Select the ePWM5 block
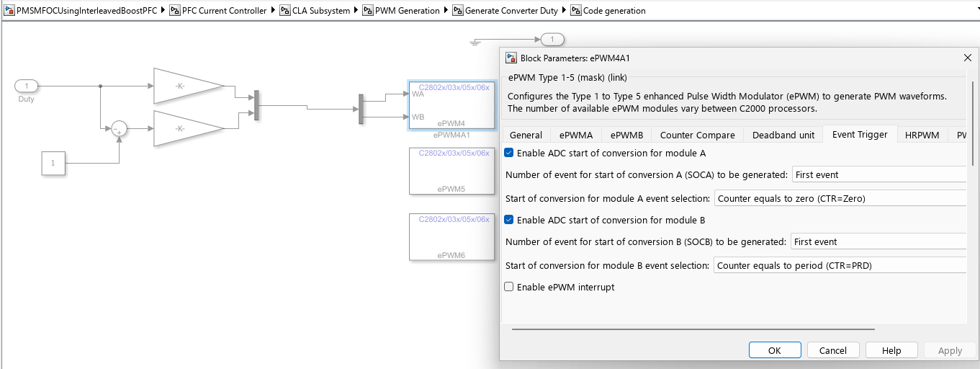Image resolution: width=980 pixels, height=369 pixels. pos(451,171)
